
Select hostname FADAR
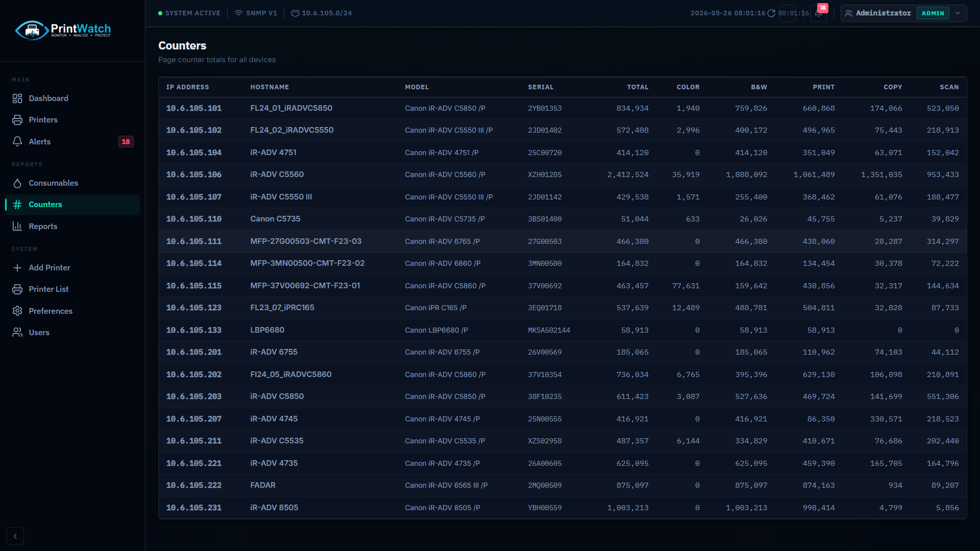click(x=263, y=485)
